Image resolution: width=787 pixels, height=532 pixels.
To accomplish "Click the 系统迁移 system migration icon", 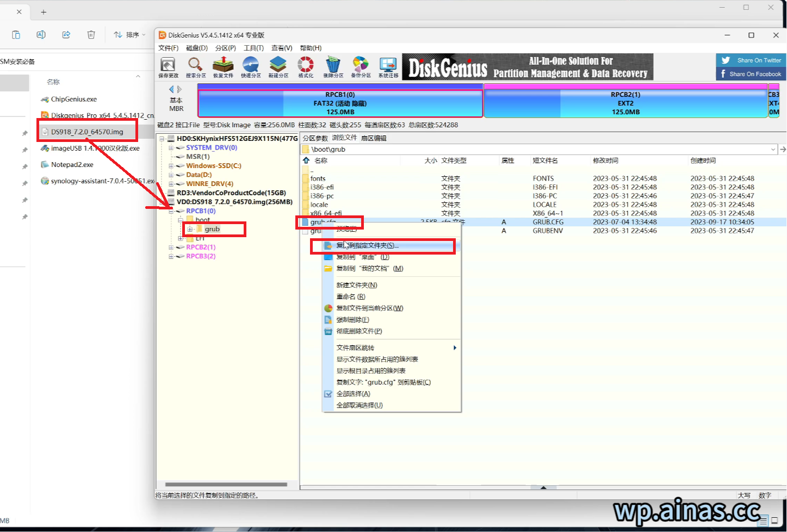I will (388, 67).
